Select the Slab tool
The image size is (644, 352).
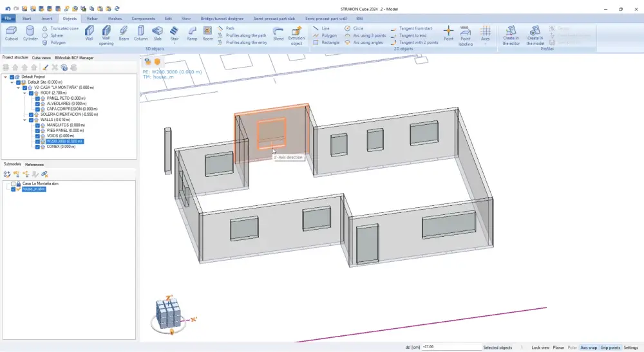pos(157,33)
